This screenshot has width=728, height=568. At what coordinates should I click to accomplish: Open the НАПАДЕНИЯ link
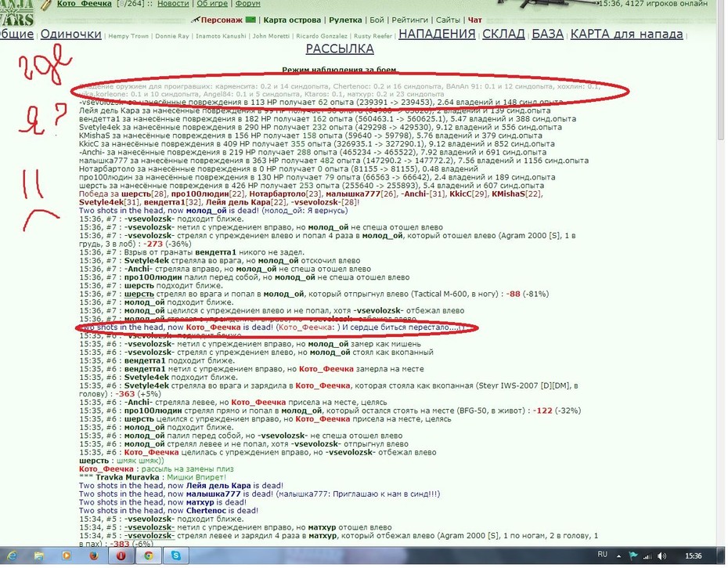[437, 34]
